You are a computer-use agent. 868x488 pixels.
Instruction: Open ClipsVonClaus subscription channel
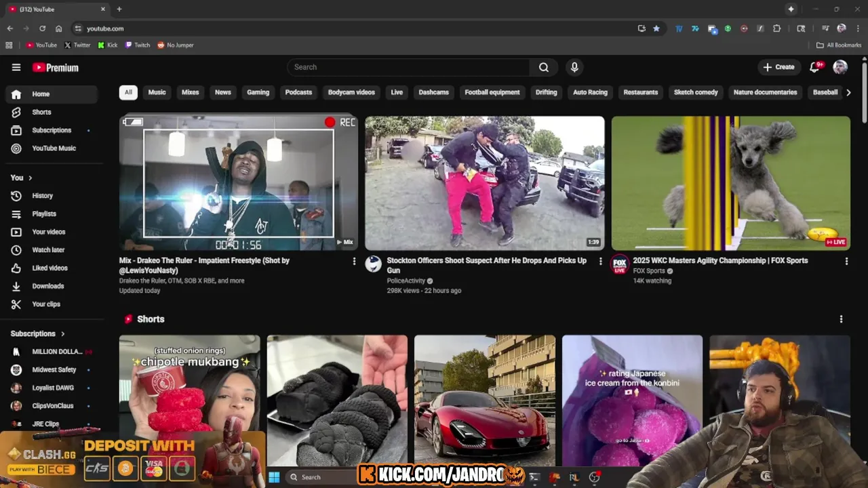(x=52, y=406)
